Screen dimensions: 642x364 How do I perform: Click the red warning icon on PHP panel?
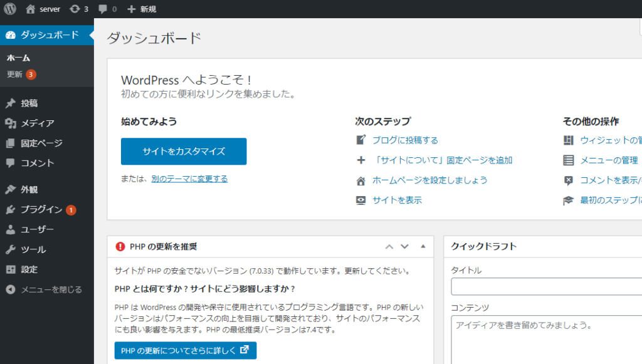120,247
